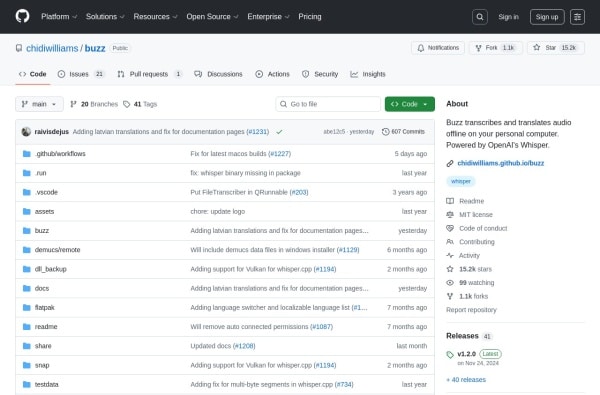600x395 pixels.
Task: Click the commits history clock icon
Action: point(385,132)
